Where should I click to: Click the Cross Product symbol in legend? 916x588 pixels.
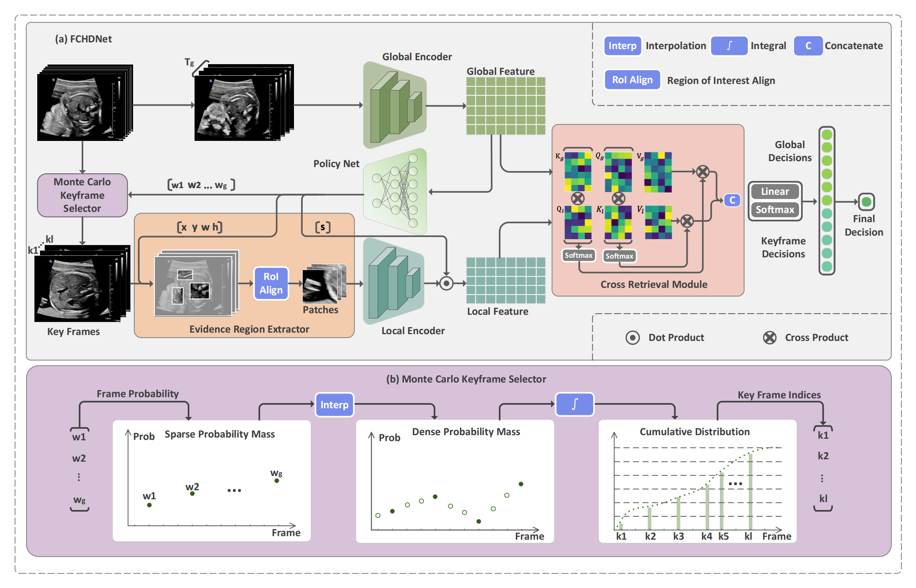769,337
